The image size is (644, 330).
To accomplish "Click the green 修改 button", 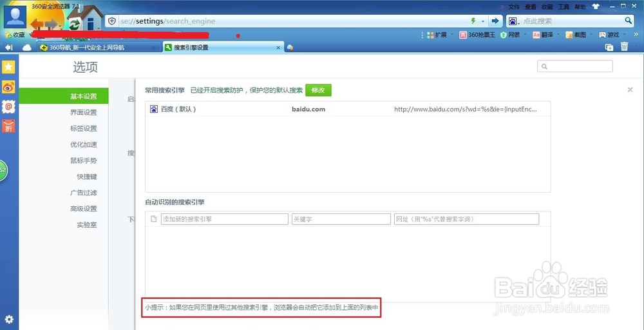I will [318, 90].
